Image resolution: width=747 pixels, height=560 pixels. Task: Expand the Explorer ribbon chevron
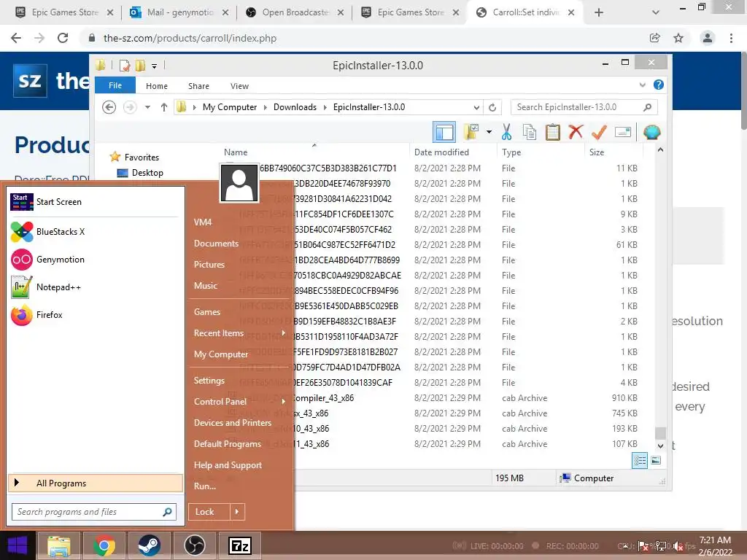642,85
